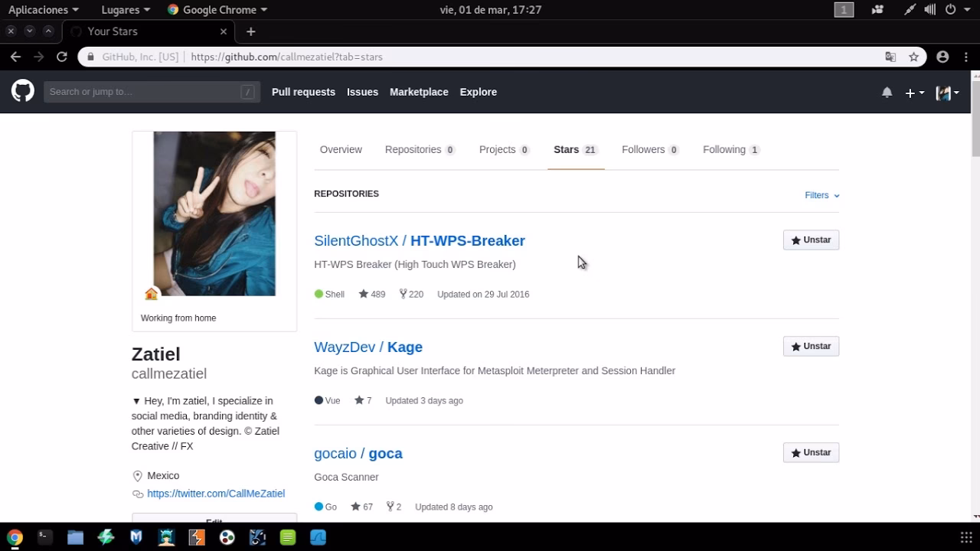Open Pull requests in the header

(303, 92)
